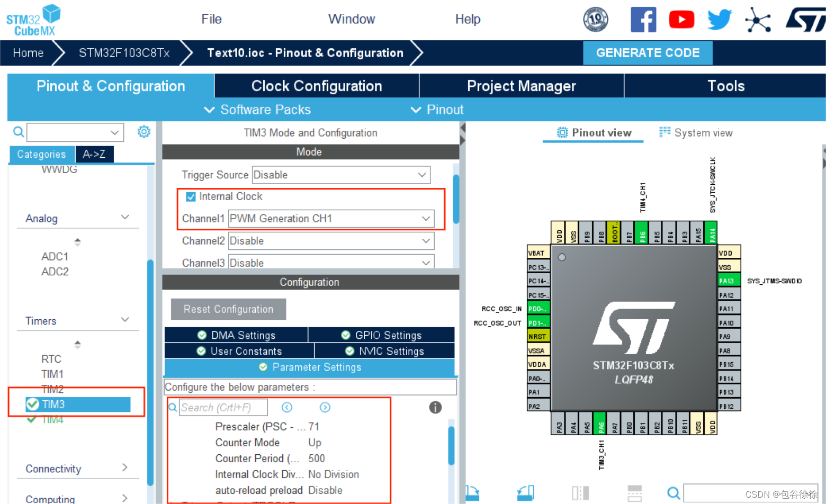Image resolution: width=826 pixels, height=504 pixels.
Task: Click the parameter search magnifier icon
Action: coord(173,407)
